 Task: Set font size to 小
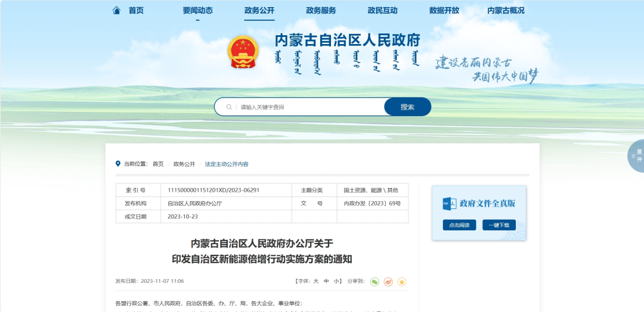tap(336, 281)
